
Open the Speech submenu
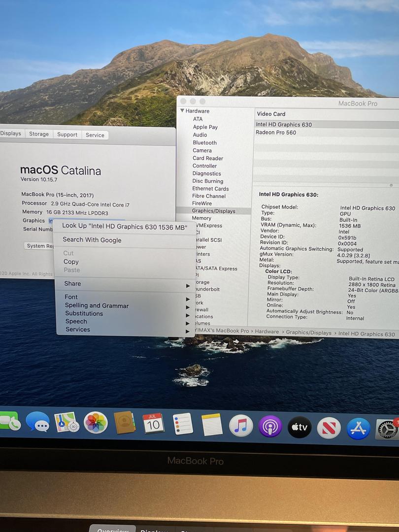[126, 322]
